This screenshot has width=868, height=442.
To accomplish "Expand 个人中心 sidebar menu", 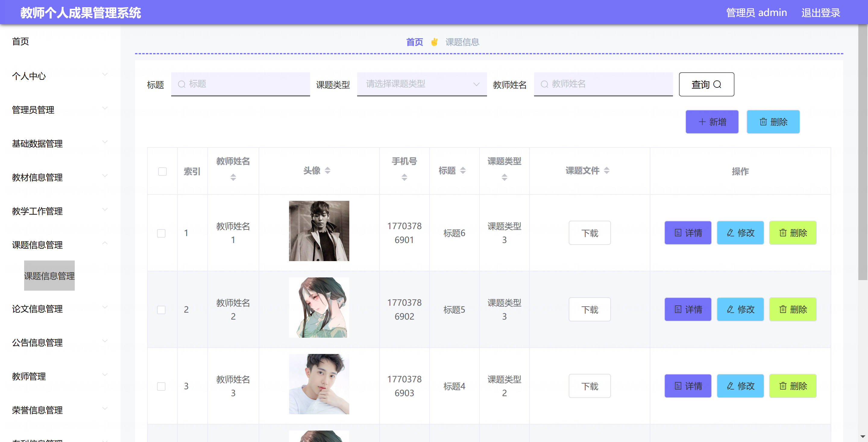I will click(x=60, y=76).
